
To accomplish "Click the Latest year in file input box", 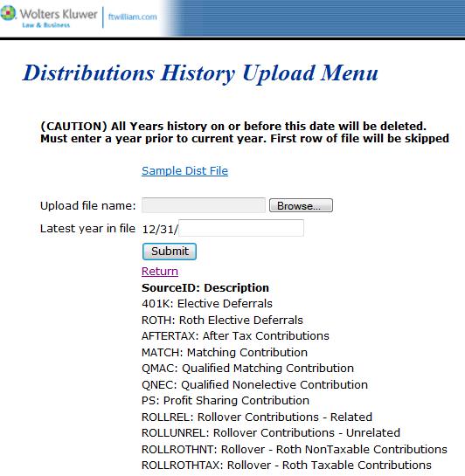I will [241, 228].
